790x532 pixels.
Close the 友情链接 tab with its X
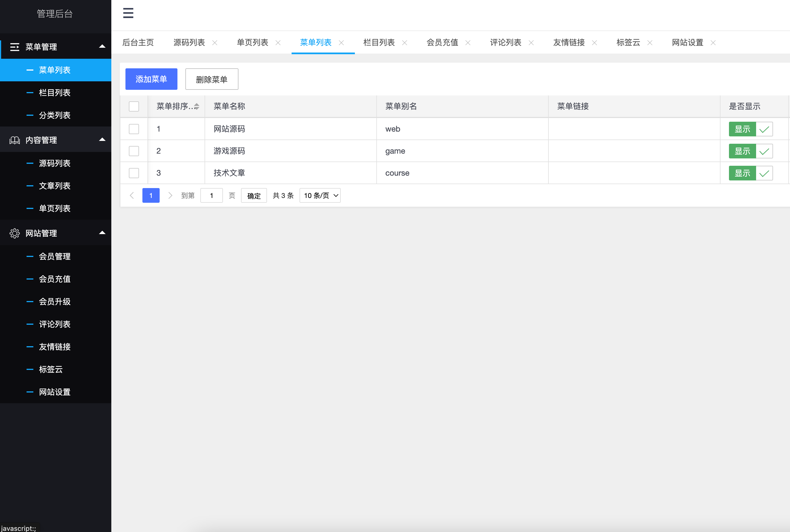coord(594,43)
